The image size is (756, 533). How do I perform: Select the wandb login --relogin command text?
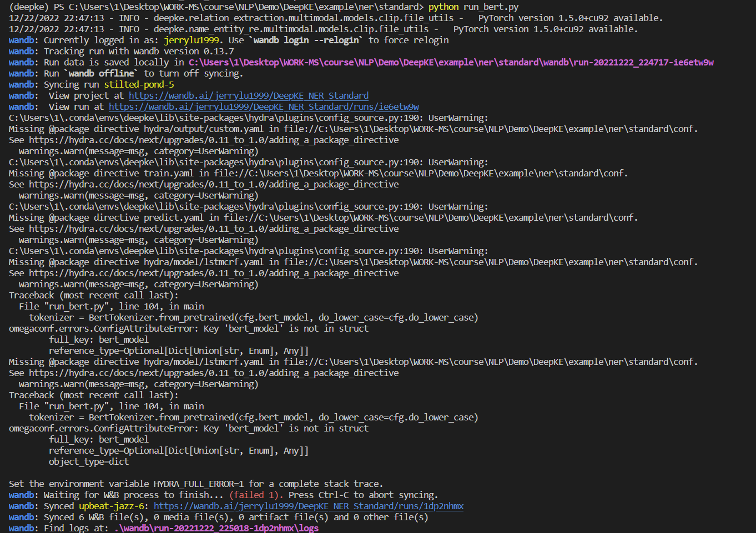[x=304, y=40]
